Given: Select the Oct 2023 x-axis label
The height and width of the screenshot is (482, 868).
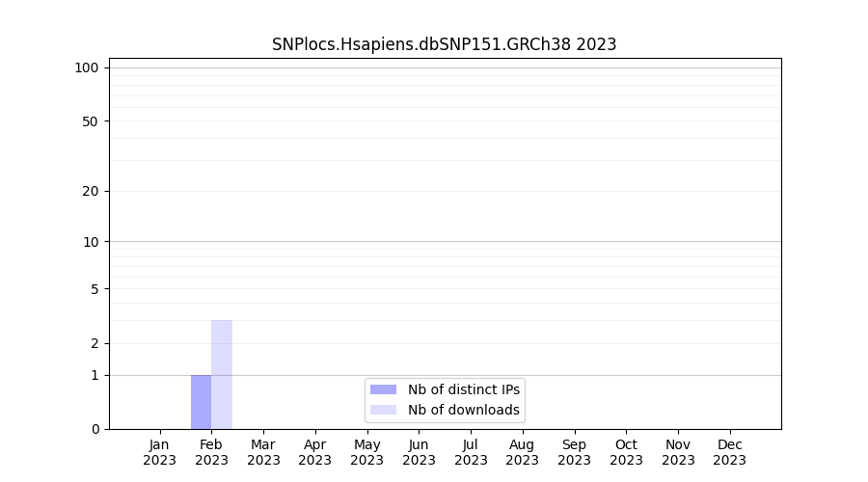Looking at the screenshot, I should point(626,452).
